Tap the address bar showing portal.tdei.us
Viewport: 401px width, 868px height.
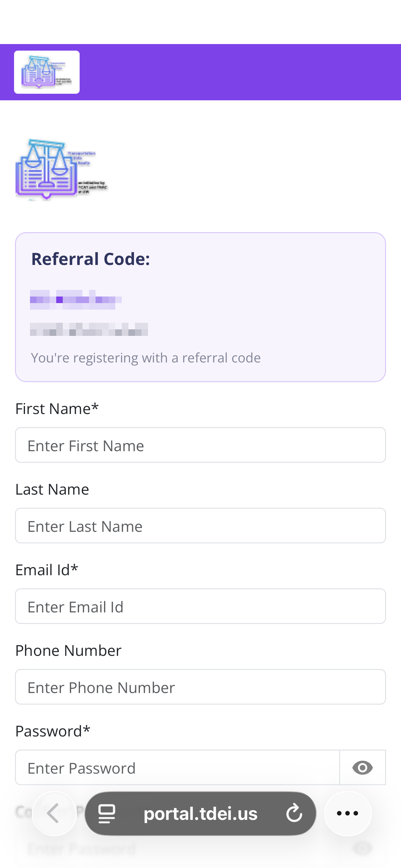click(200, 813)
